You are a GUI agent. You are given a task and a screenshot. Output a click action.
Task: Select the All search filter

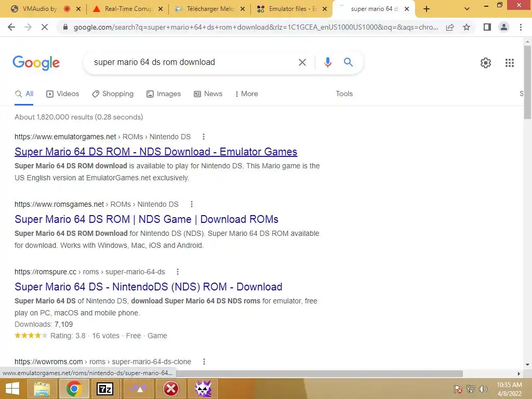pos(24,94)
